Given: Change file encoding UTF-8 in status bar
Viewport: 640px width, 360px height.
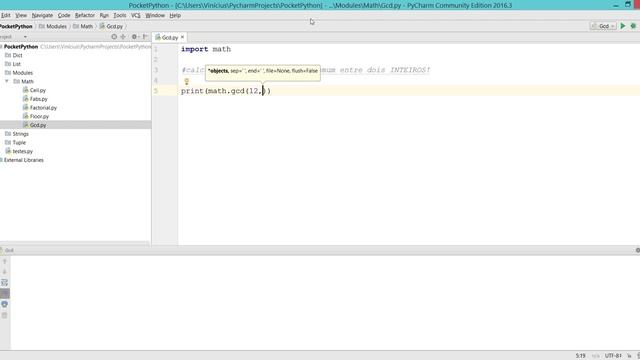Looking at the screenshot, I should click(x=613, y=356).
